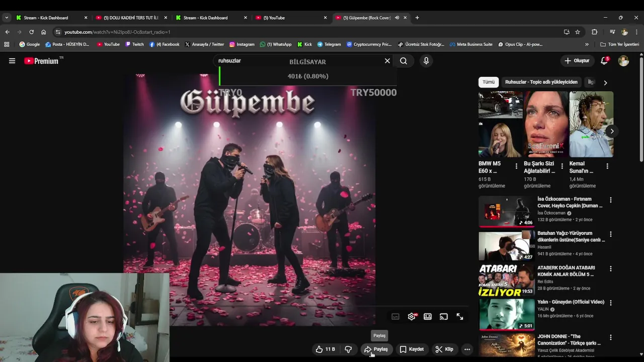644x362 pixels.
Task: Open 'Bu Şarkı Sizi Ağlatabilir' short
Action: [x=546, y=124]
